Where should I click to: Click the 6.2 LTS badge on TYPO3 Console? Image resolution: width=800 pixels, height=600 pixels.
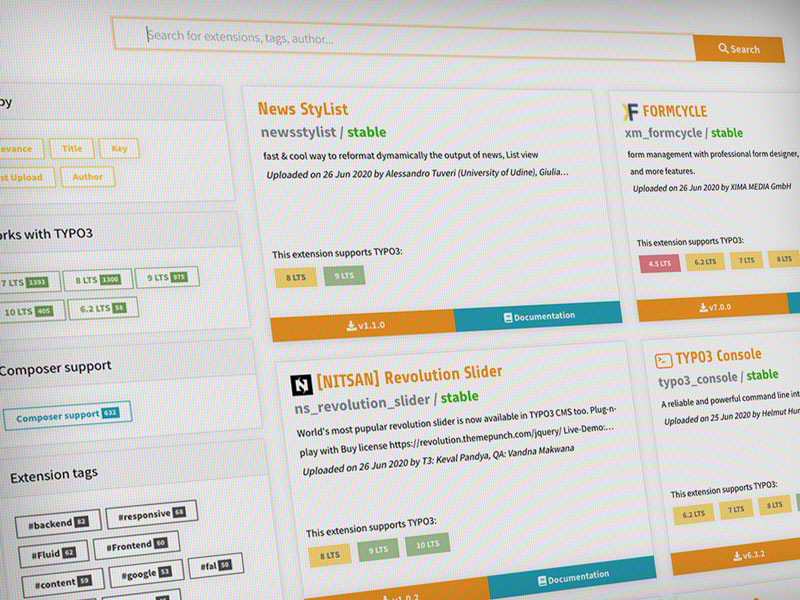click(x=693, y=514)
